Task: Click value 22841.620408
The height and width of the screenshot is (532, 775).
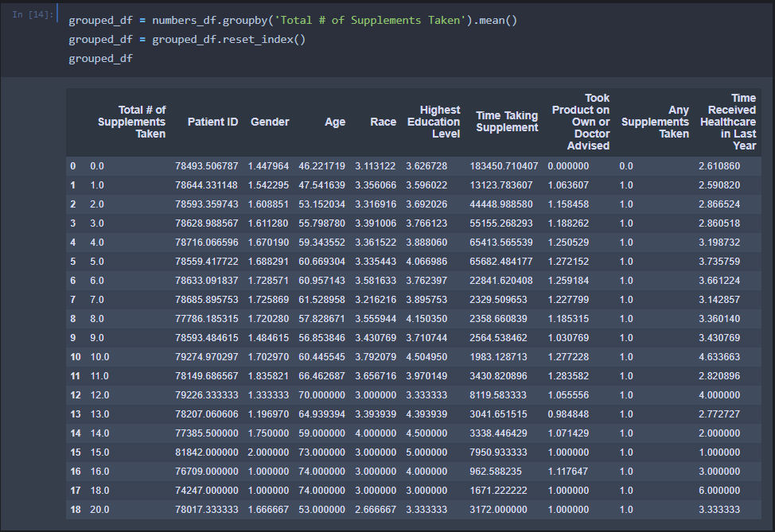Action: coord(501,281)
